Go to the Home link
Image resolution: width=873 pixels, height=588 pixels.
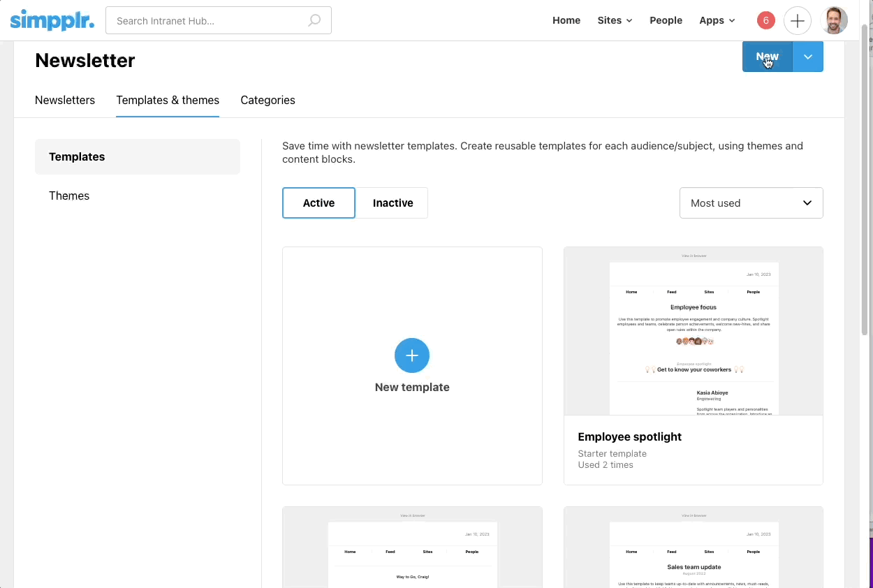566,21
